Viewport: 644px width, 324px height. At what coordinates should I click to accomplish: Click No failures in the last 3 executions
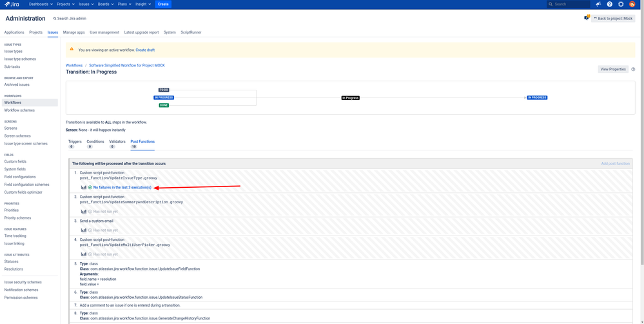122,187
